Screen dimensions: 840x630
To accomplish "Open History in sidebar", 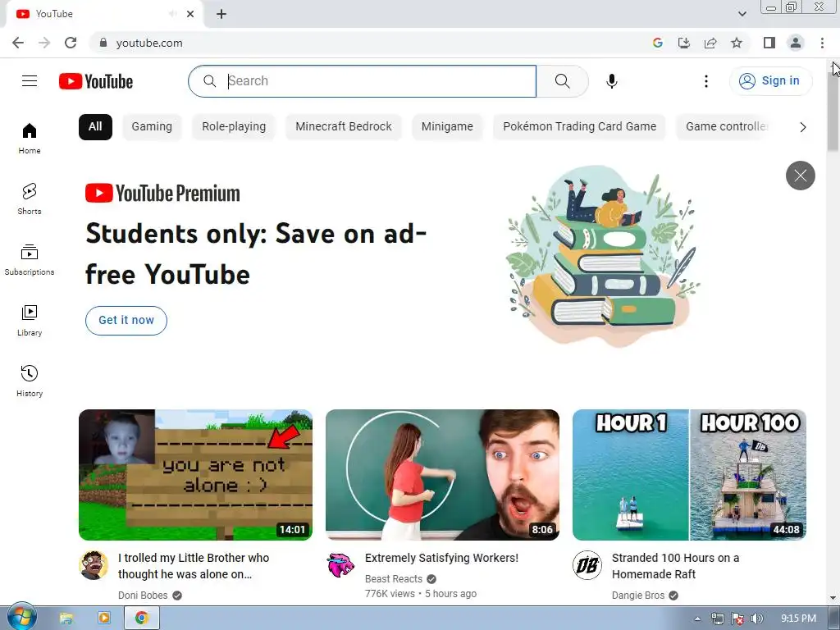I will pos(30,381).
